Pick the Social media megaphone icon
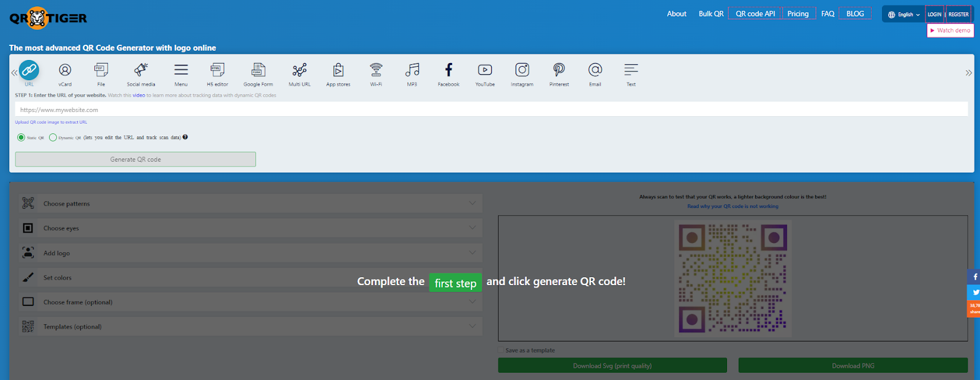This screenshot has width=980, height=380. click(141, 70)
